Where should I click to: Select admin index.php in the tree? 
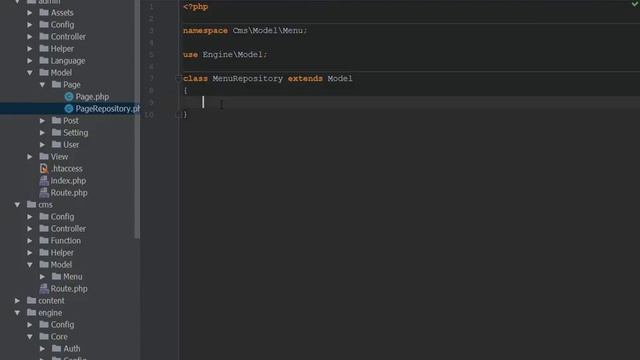68,181
